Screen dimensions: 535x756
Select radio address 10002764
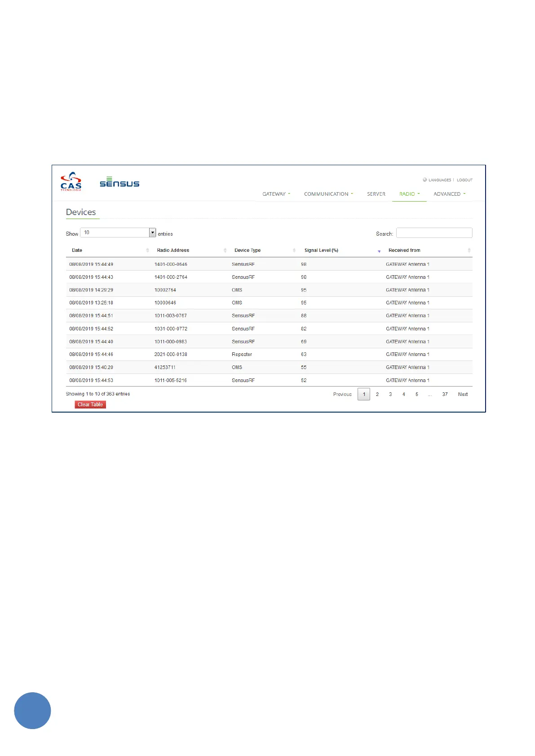[165, 290]
